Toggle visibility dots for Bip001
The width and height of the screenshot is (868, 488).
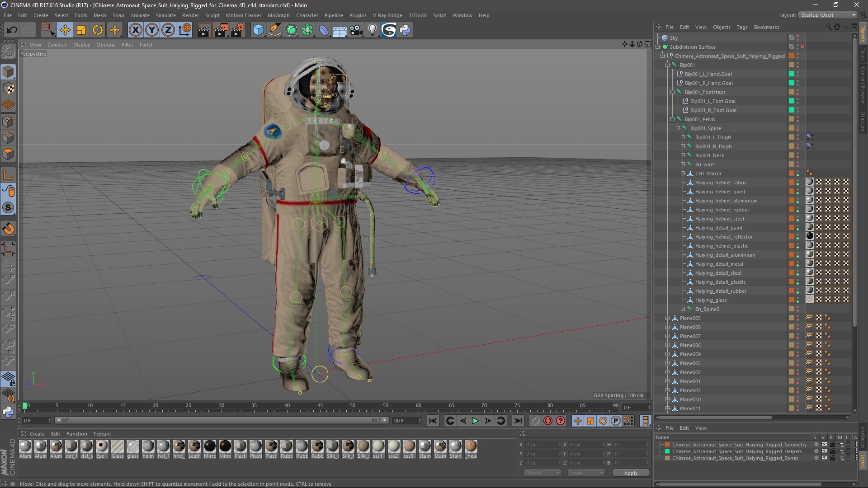(x=798, y=65)
